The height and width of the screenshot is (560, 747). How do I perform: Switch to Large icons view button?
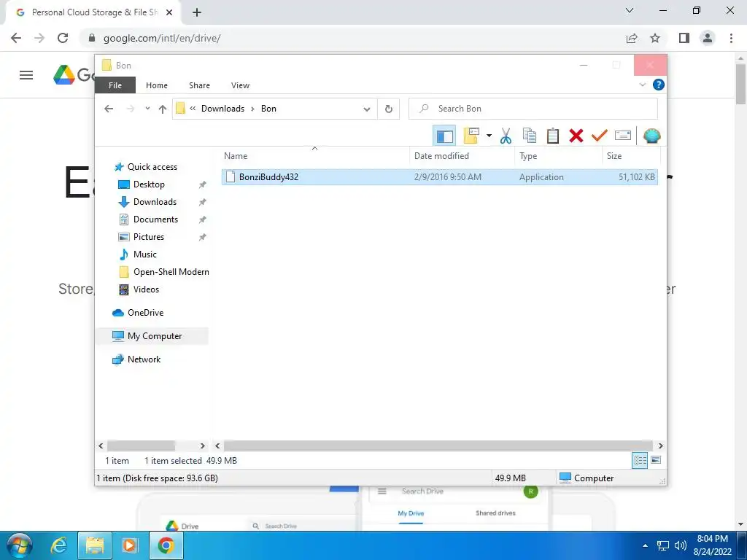tap(656, 460)
